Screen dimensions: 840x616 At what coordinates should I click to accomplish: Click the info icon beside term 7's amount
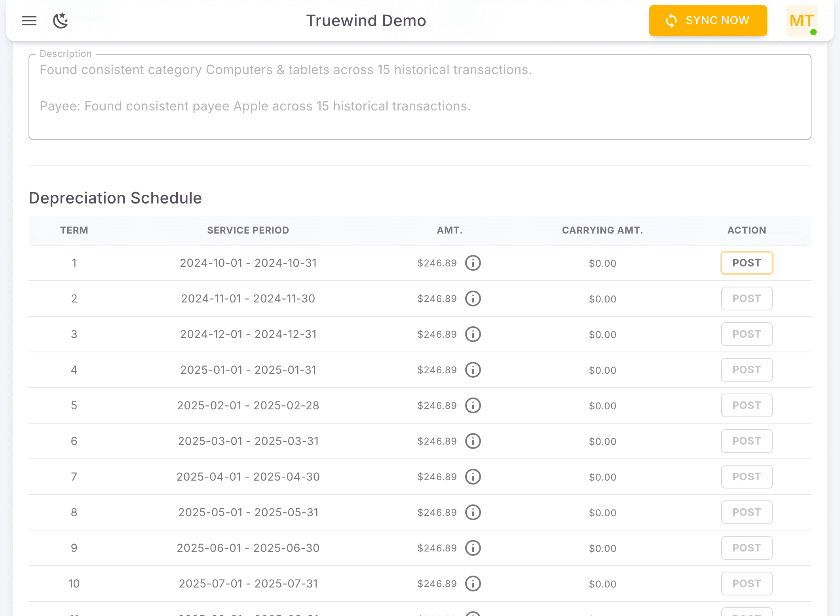473,477
